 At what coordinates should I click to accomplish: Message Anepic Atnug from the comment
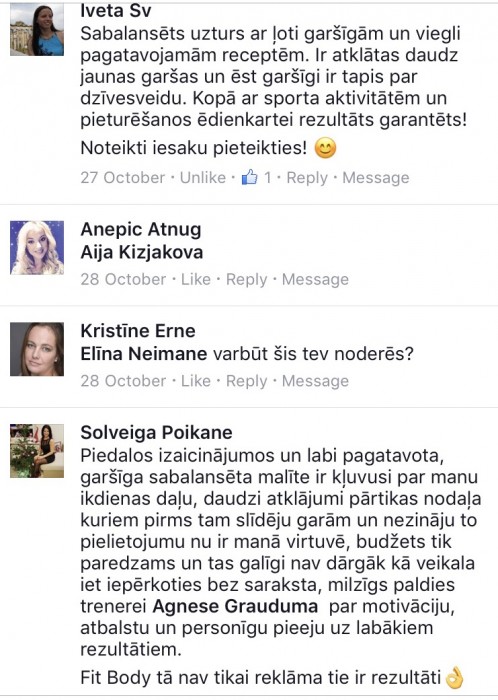(x=315, y=279)
